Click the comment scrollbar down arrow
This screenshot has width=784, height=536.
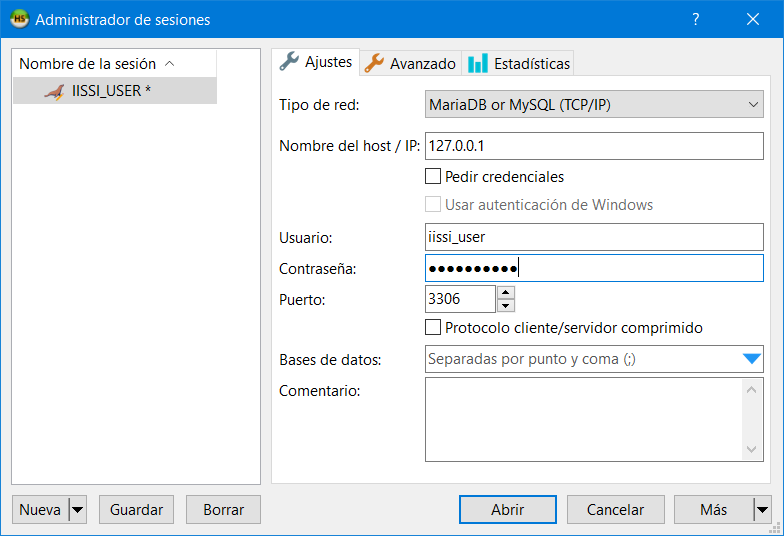[752, 449]
